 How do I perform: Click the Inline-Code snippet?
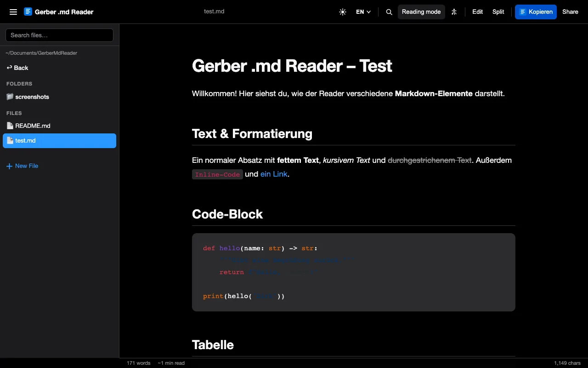pyautogui.click(x=217, y=174)
